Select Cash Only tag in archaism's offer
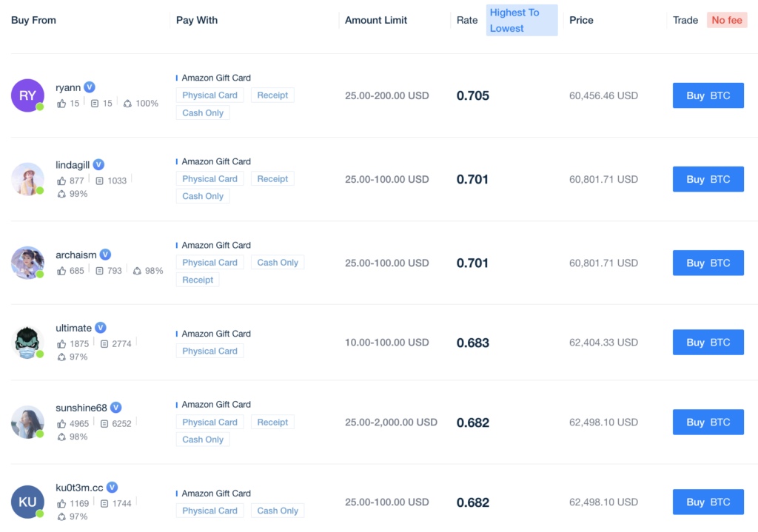 pos(278,263)
